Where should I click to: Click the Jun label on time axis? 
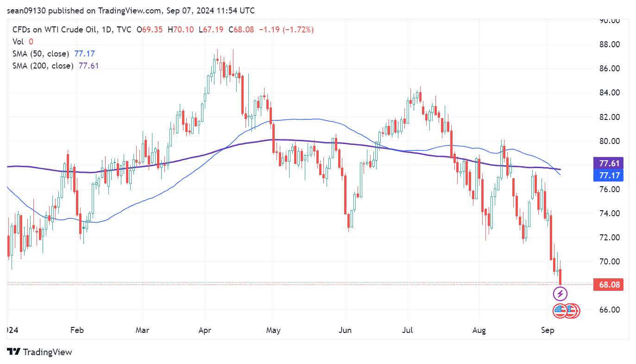(x=345, y=330)
